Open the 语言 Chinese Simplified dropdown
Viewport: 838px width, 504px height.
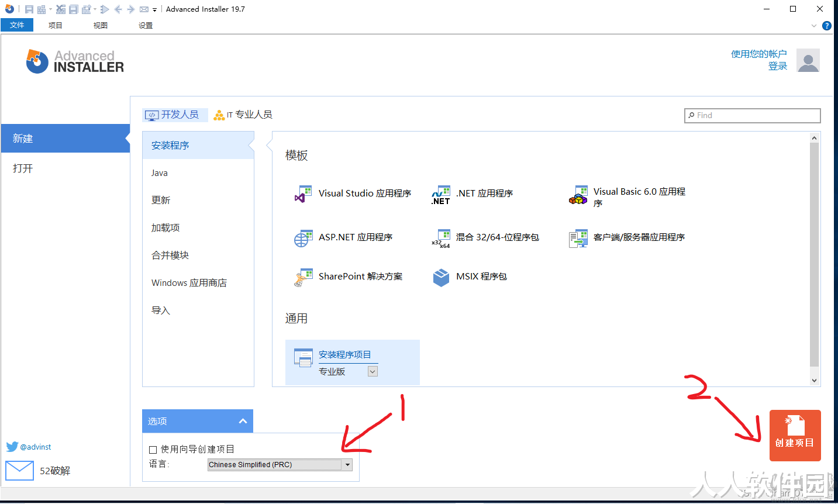point(280,465)
